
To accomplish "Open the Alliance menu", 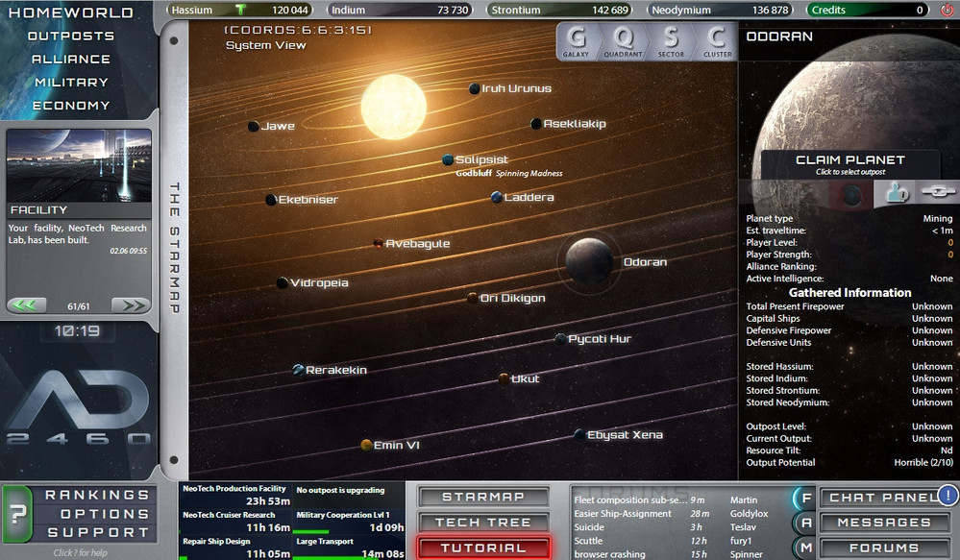I will (x=71, y=60).
